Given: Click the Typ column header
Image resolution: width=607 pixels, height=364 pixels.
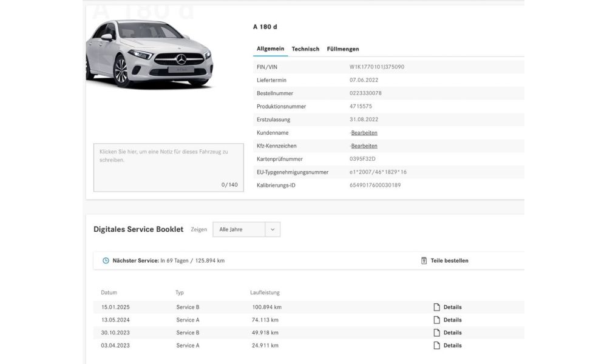Looking at the screenshot, I should pyautogui.click(x=180, y=292).
